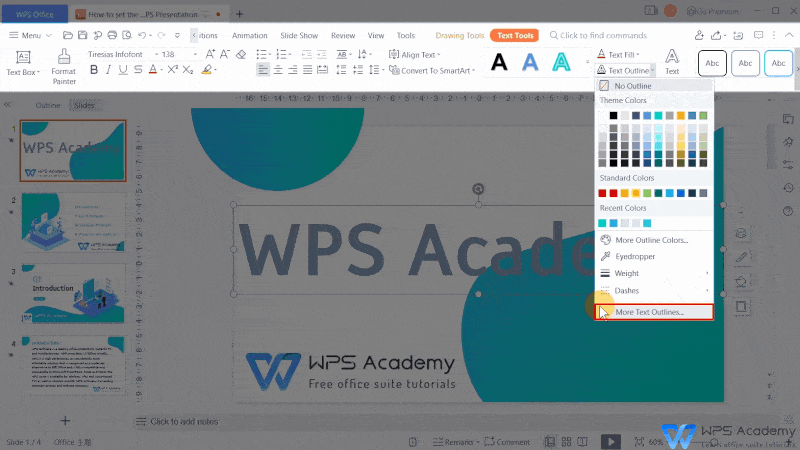Select slide 3 Introduction thumbnail
Viewport: 800px width, 450px height.
[x=73, y=293]
